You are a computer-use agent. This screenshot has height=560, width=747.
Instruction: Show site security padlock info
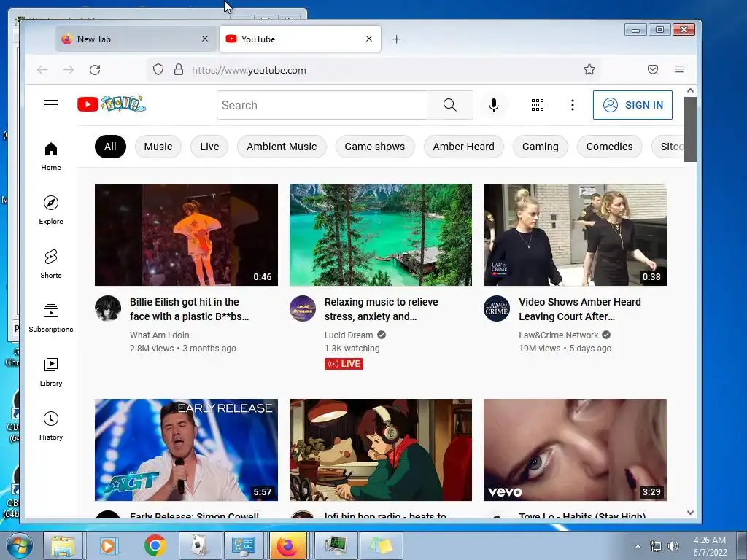tap(179, 70)
